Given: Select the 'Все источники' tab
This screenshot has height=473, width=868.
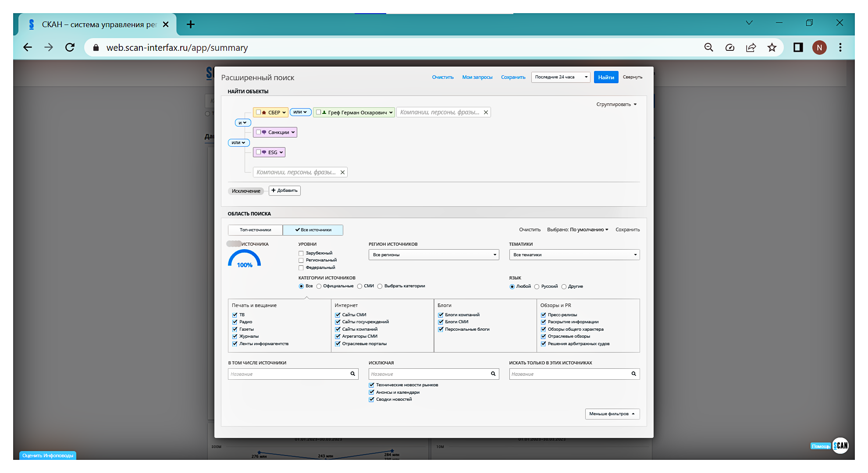Looking at the screenshot, I should pyautogui.click(x=313, y=230).
